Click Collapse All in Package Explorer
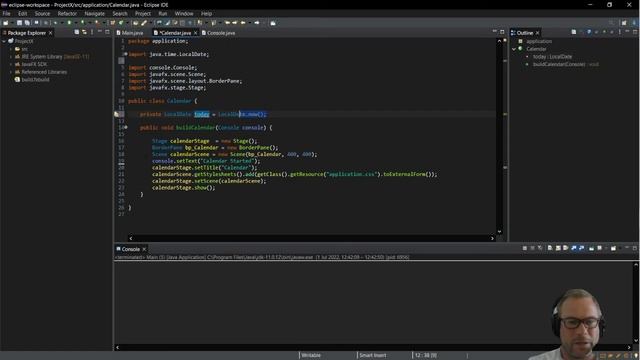The width and height of the screenshot is (640, 360). coord(76,32)
